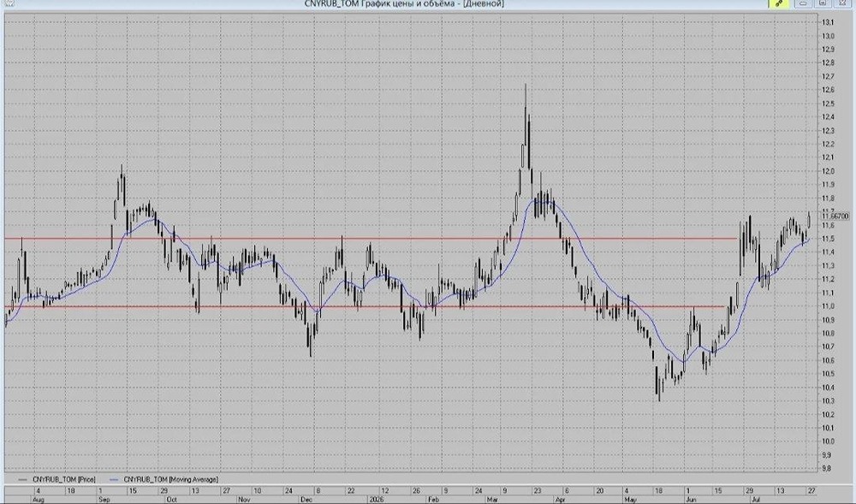Click the gray Price legend line swatch

(x=23, y=479)
